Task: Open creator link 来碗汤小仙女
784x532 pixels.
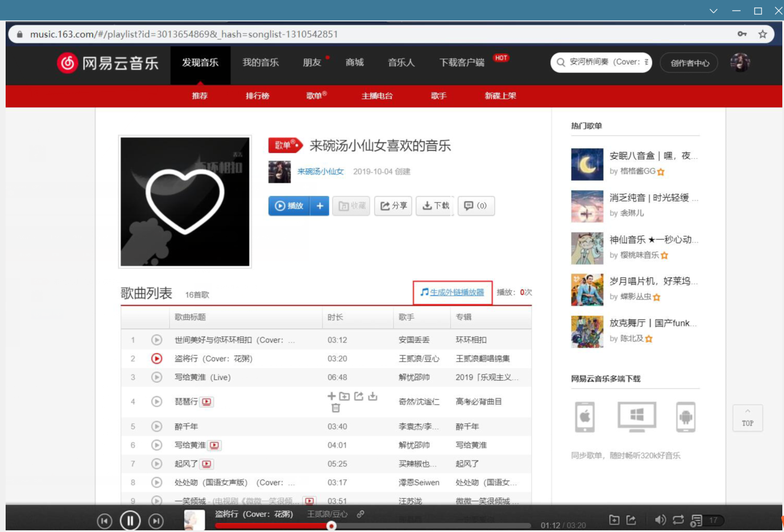Action: (320, 172)
